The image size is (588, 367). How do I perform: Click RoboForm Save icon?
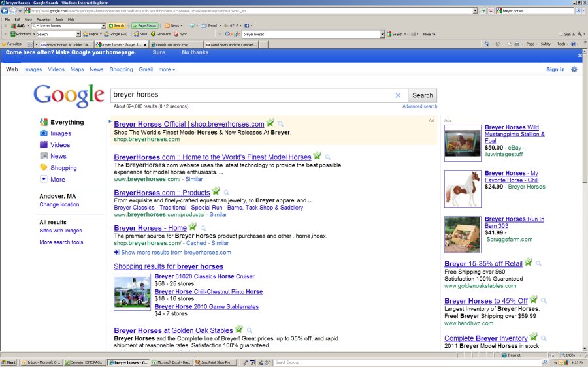coord(141,34)
